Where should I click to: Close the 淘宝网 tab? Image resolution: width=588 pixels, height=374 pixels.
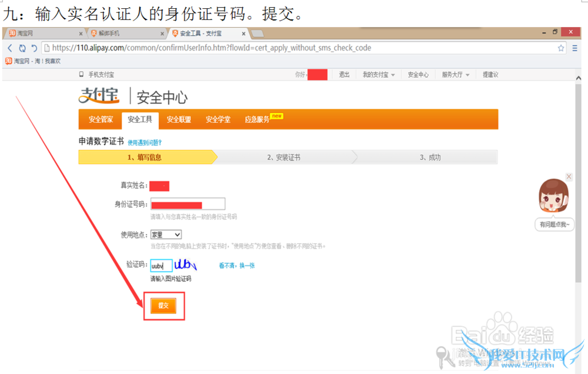click(81, 34)
